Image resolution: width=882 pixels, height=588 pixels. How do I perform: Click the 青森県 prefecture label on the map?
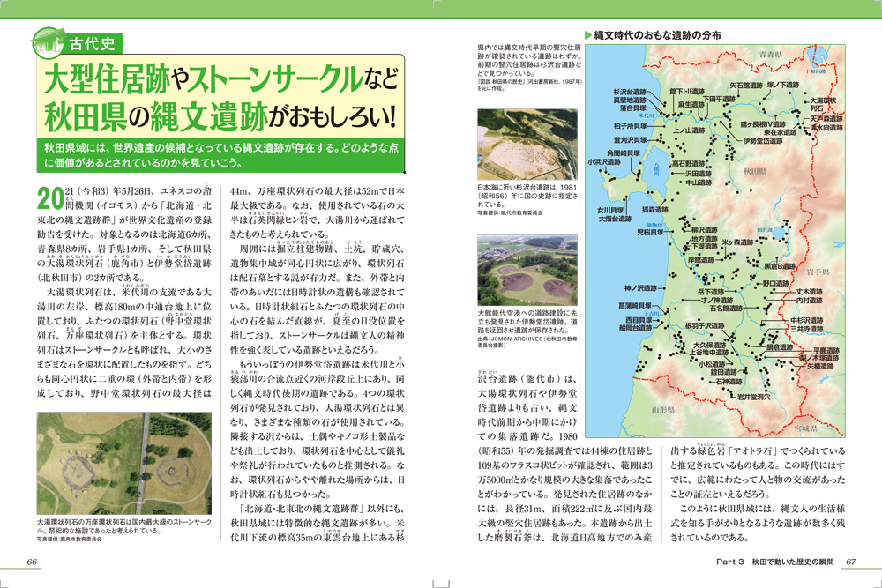coord(771,55)
